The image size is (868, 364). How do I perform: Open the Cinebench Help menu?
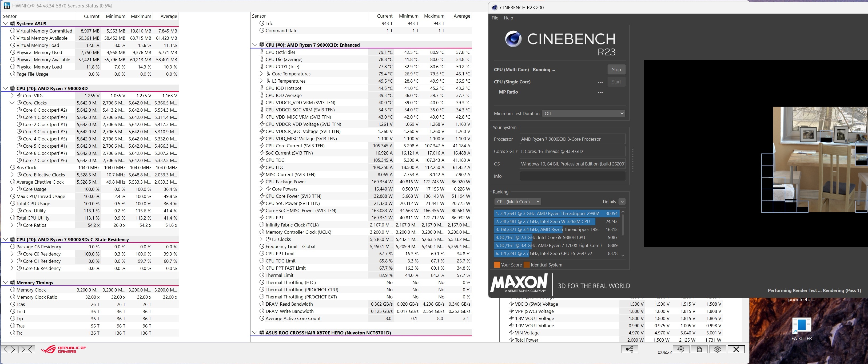click(x=508, y=18)
